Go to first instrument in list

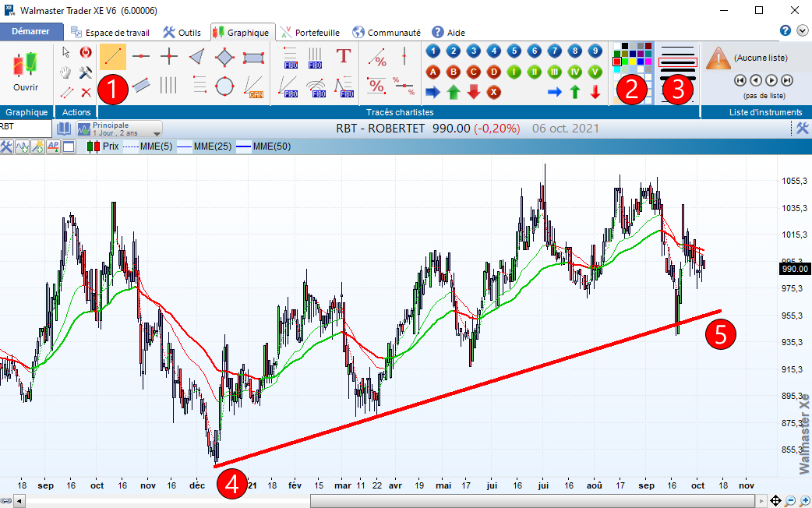(740, 80)
